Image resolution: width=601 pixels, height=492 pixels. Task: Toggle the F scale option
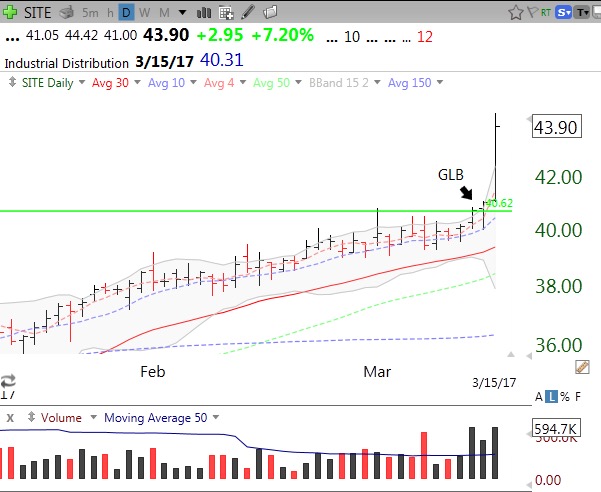(x=578, y=397)
